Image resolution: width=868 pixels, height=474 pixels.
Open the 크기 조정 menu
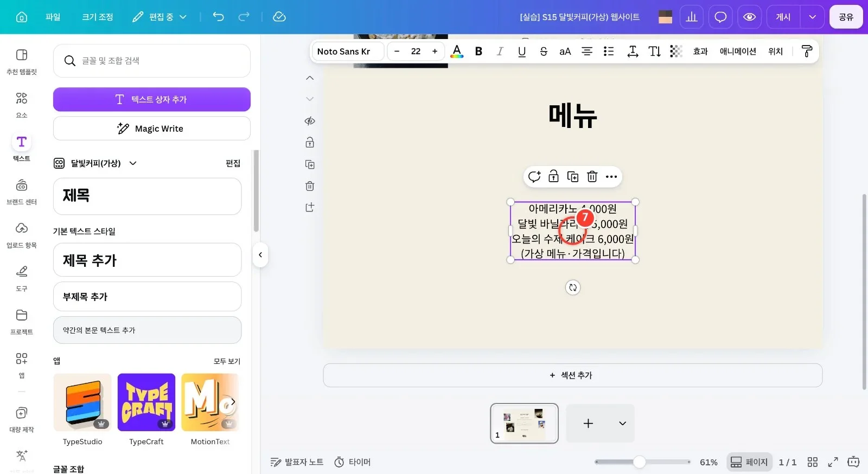coord(98,17)
